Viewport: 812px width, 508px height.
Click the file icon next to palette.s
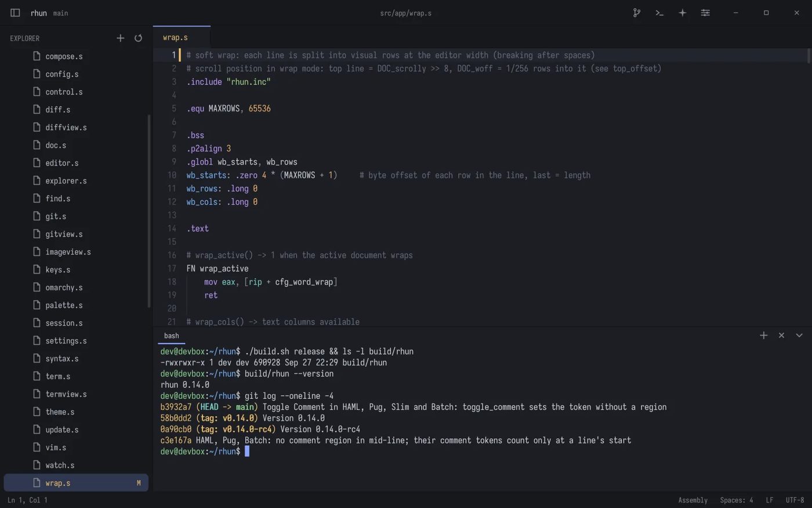pos(37,305)
